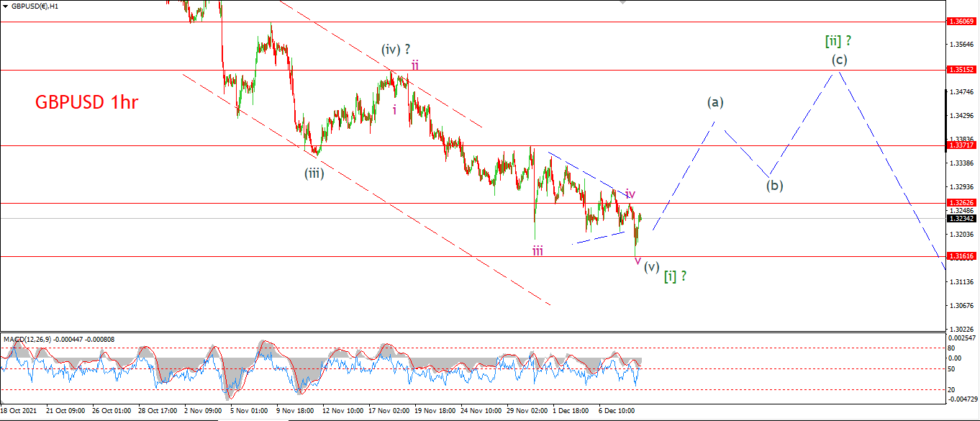
Task: Select the 1.31616 price level label
Action: [x=962, y=256]
